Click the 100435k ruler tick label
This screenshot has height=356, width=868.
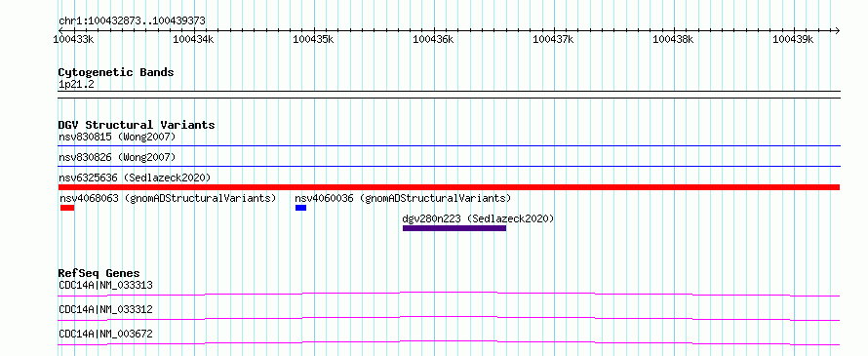click(313, 39)
